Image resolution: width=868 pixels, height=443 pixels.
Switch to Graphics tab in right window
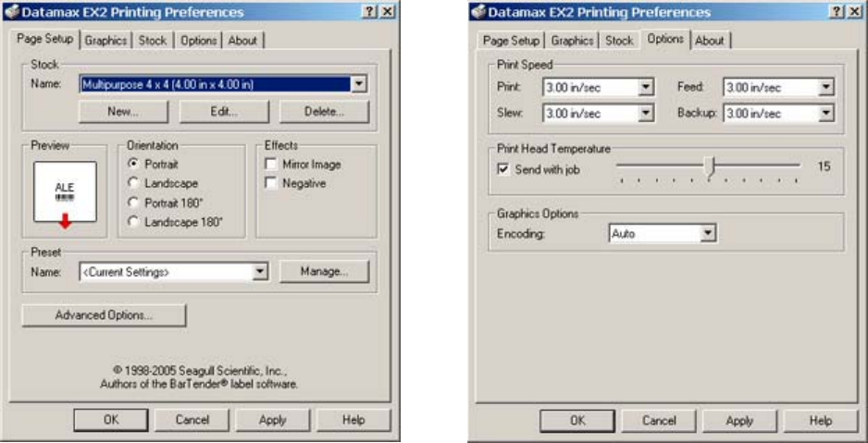(573, 41)
